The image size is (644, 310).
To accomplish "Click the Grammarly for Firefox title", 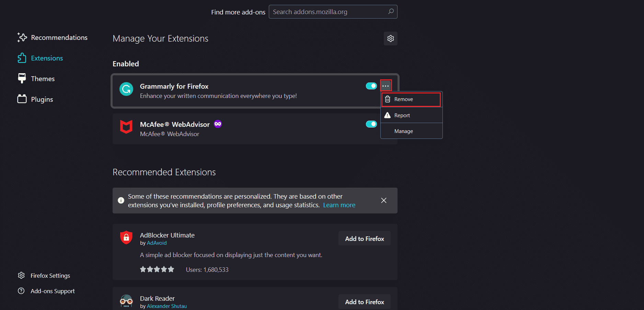I will coord(174,86).
